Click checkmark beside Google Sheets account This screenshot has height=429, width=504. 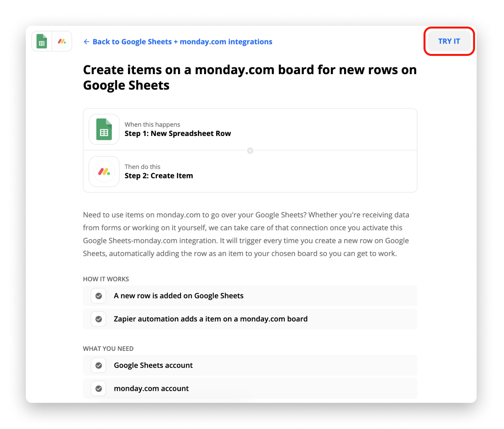point(99,366)
